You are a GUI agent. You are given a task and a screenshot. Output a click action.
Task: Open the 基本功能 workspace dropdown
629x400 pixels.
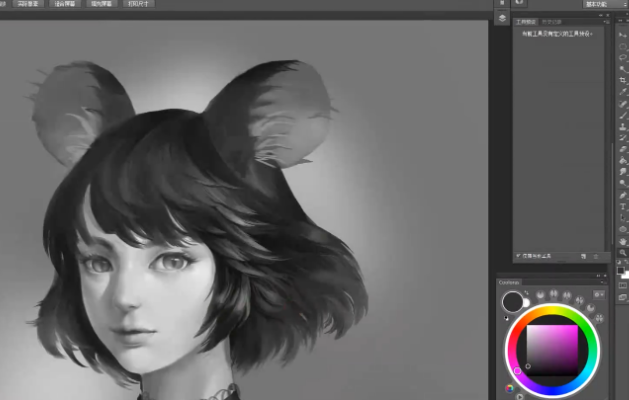(x=605, y=4)
